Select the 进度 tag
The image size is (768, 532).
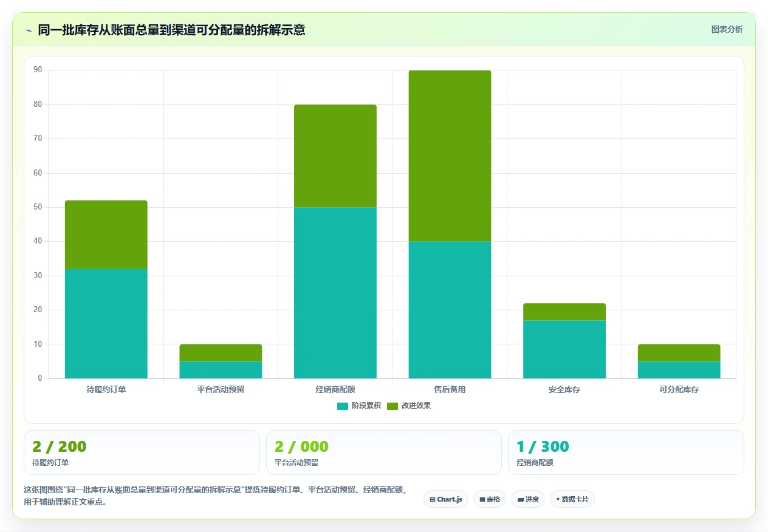click(528, 499)
